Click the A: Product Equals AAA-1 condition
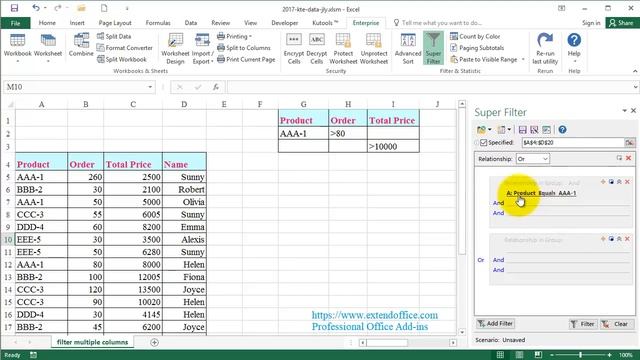Screen dimensions: 640x360 pyautogui.click(x=541, y=193)
